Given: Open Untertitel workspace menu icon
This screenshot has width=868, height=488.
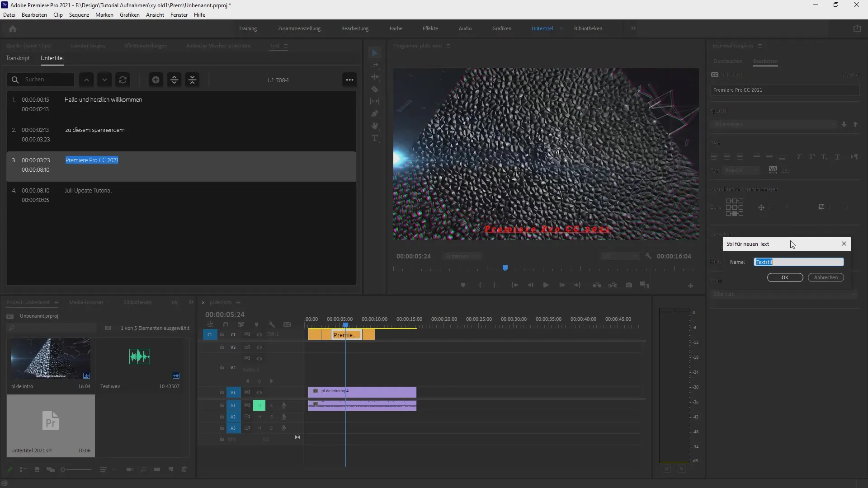Looking at the screenshot, I should 561,28.
